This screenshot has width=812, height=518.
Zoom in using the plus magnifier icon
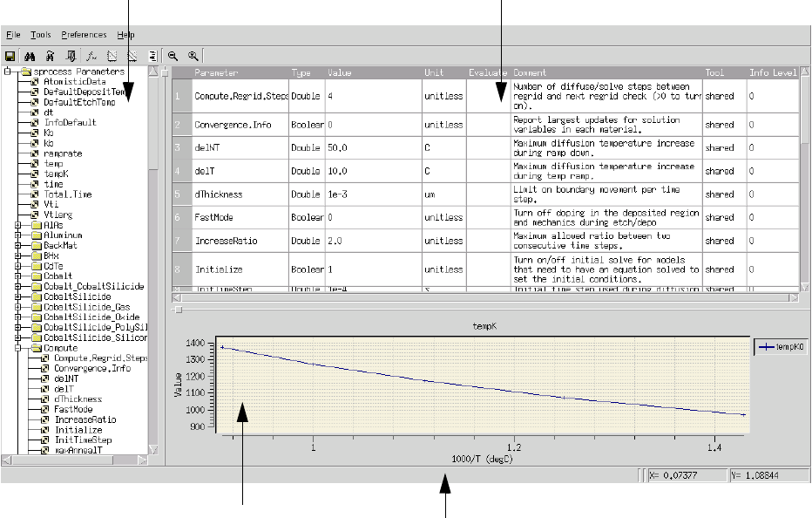click(193, 54)
